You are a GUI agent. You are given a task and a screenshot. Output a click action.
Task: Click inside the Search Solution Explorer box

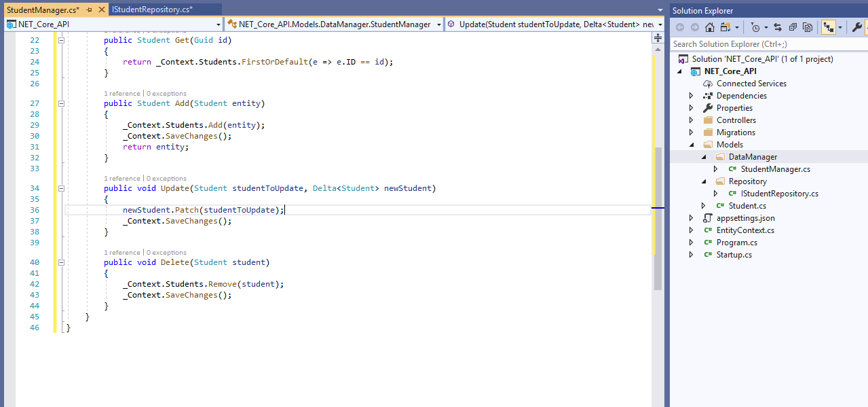[747, 43]
